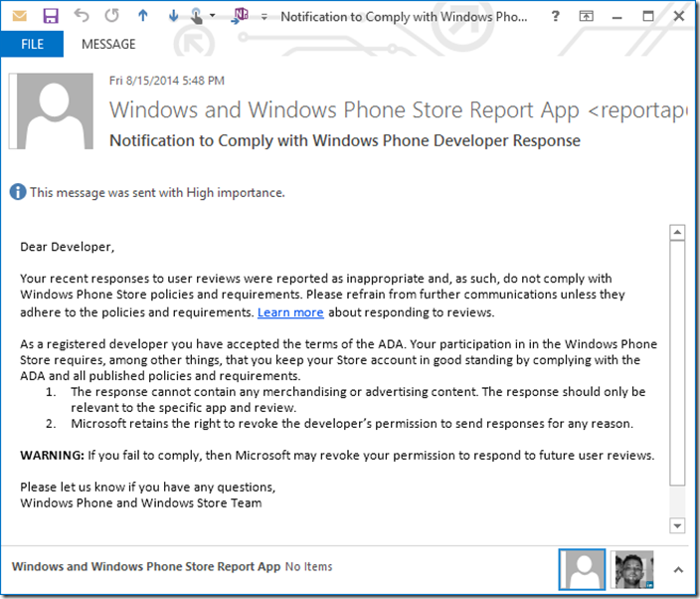Click the sender's large avatar placeholder
Viewport: 700px width, 599px height.
coord(51,110)
